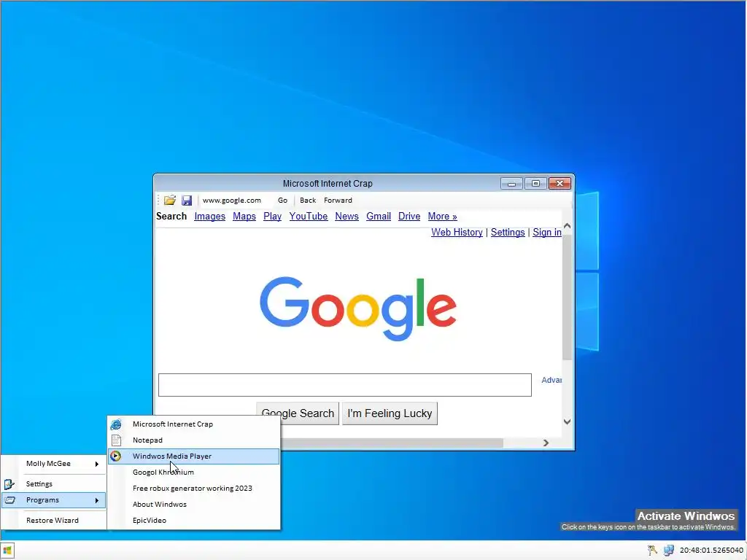Open the Windows Start button on taskbar
Screen dimensions: 747x560
[x=7, y=551]
